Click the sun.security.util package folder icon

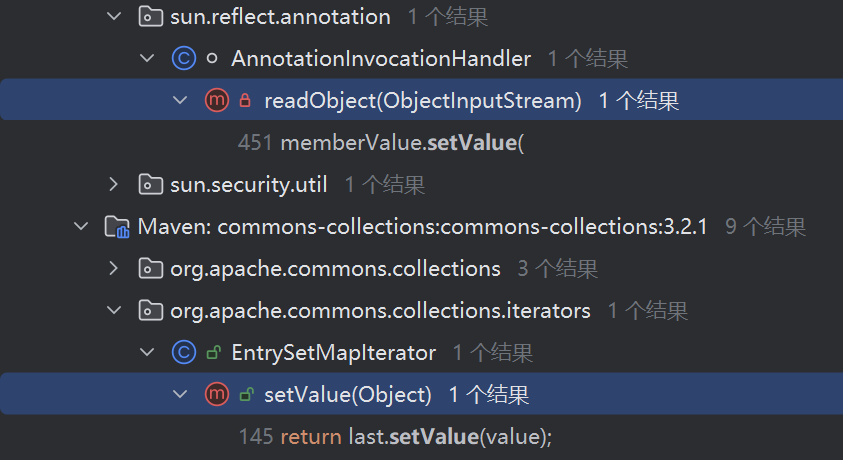click(151, 185)
